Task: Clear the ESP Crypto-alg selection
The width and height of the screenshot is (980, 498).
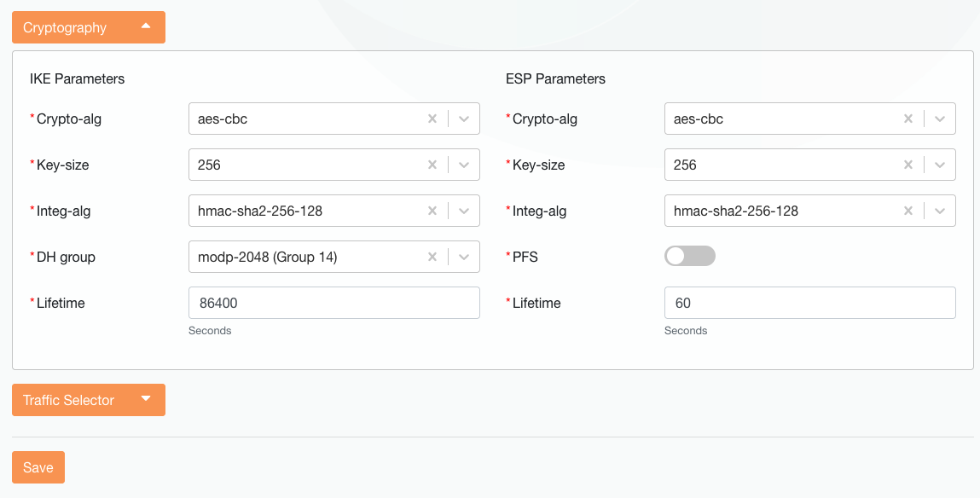Action: (x=908, y=119)
